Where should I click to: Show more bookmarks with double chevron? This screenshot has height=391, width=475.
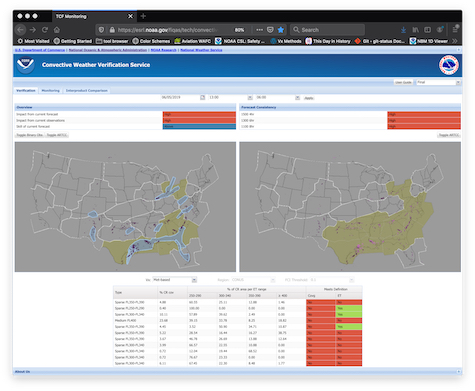pyautogui.click(x=455, y=41)
